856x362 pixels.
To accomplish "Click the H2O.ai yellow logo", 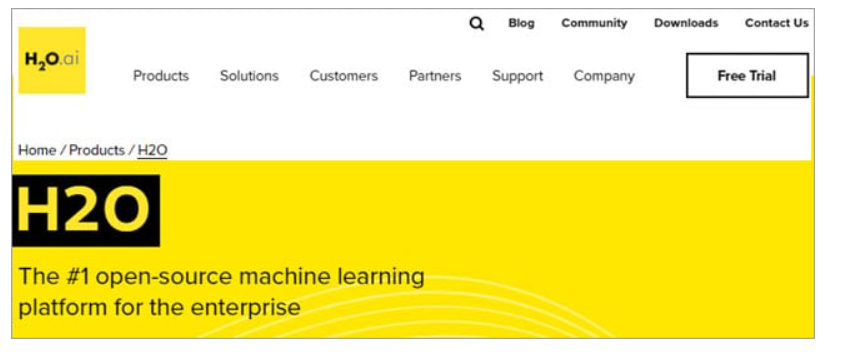I will click(52, 60).
